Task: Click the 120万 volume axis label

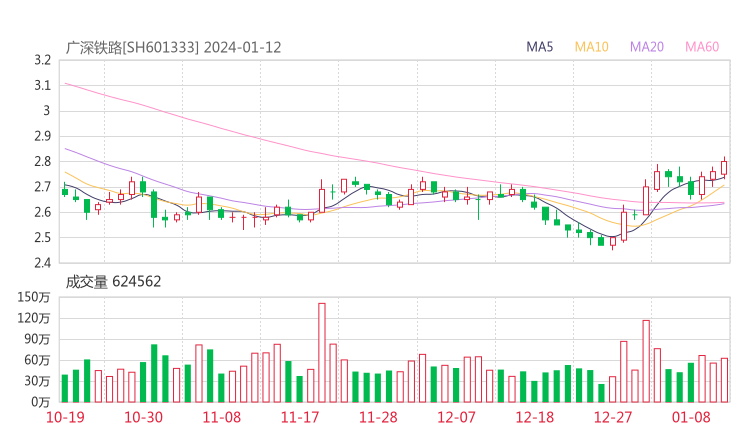Action: [34, 318]
